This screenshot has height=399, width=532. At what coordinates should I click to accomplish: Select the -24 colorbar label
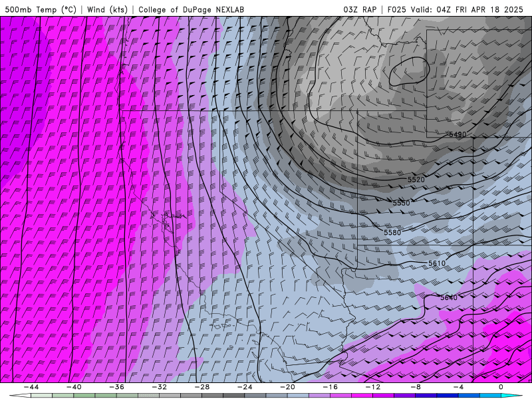(x=245, y=387)
